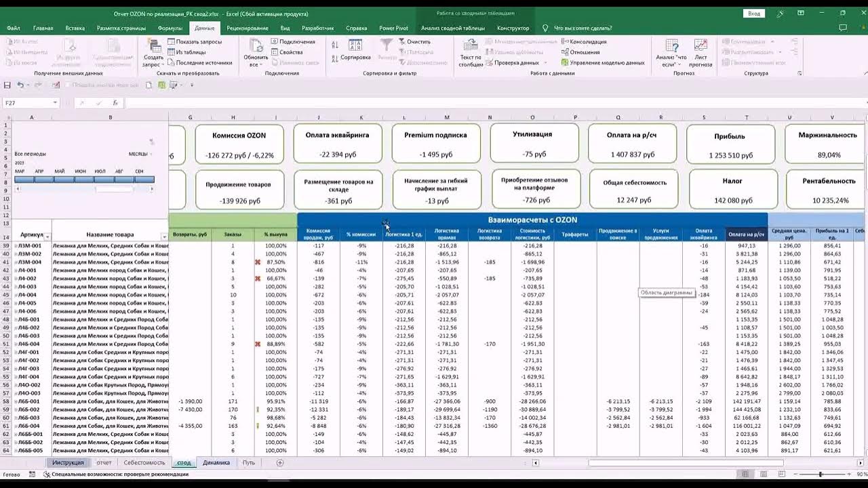
Task: Click the timeline scrollbar thumb
Action: pos(113,189)
